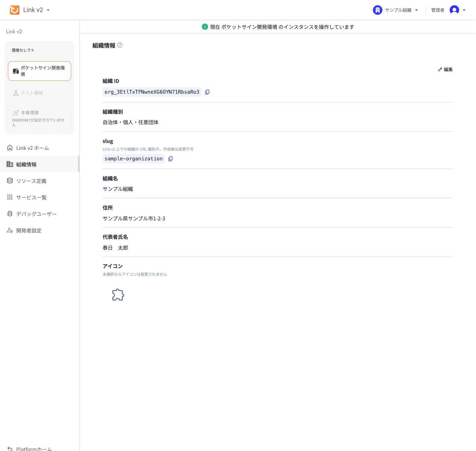Click the representative name 春日 太郎
This screenshot has width=476, height=451.
click(115, 248)
